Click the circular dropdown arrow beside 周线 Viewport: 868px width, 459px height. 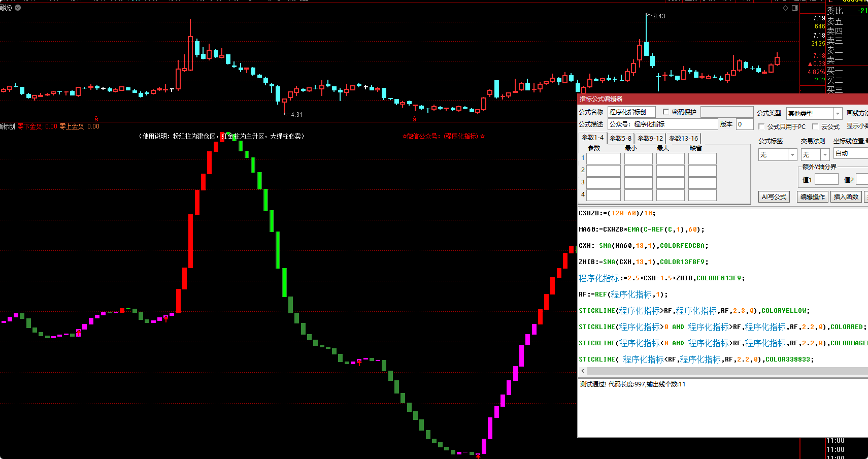point(18,8)
